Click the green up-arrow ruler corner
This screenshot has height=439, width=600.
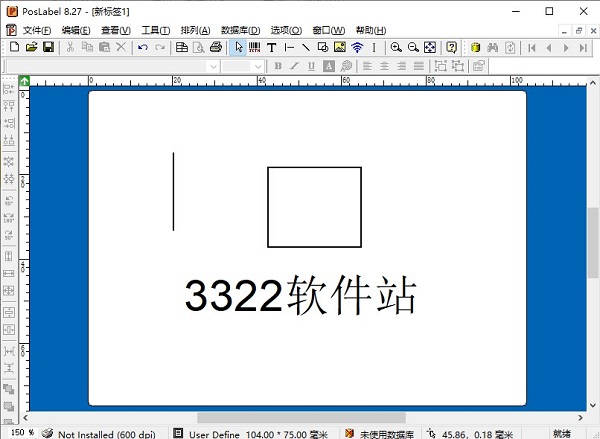(x=24, y=80)
